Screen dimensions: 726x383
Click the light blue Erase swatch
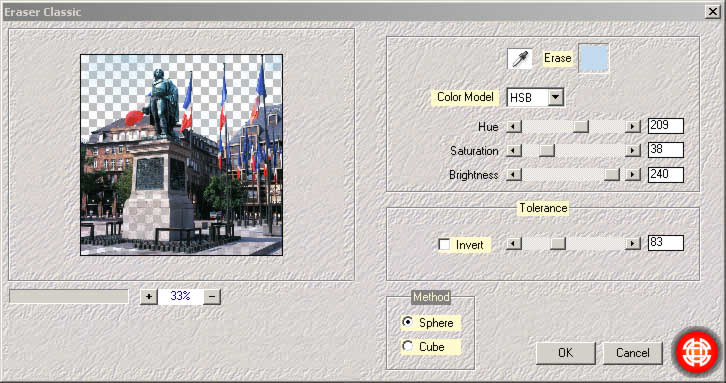pyautogui.click(x=594, y=58)
